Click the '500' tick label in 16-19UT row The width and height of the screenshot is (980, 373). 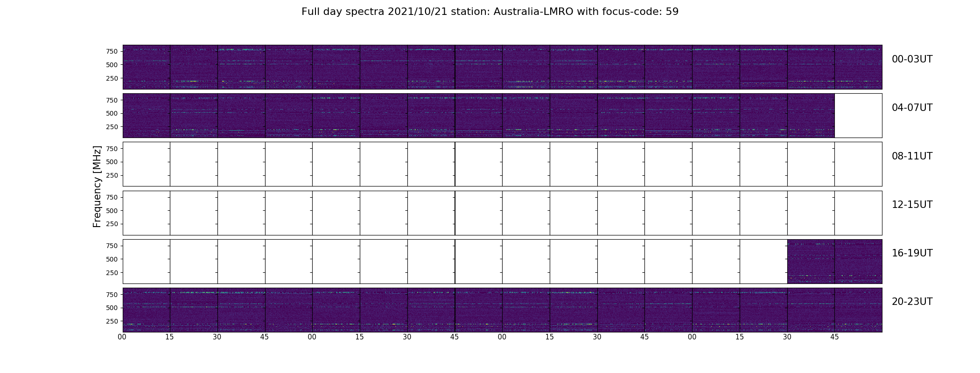point(112,259)
